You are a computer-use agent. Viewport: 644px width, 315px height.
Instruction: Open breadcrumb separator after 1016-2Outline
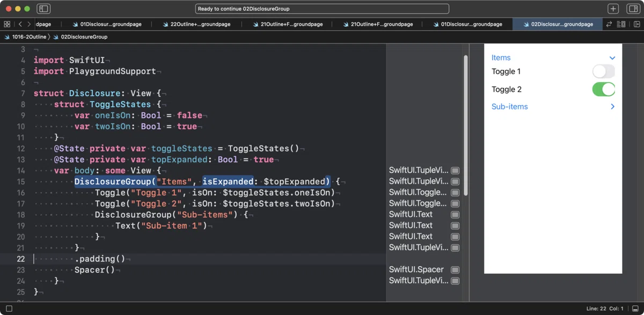(49, 37)
